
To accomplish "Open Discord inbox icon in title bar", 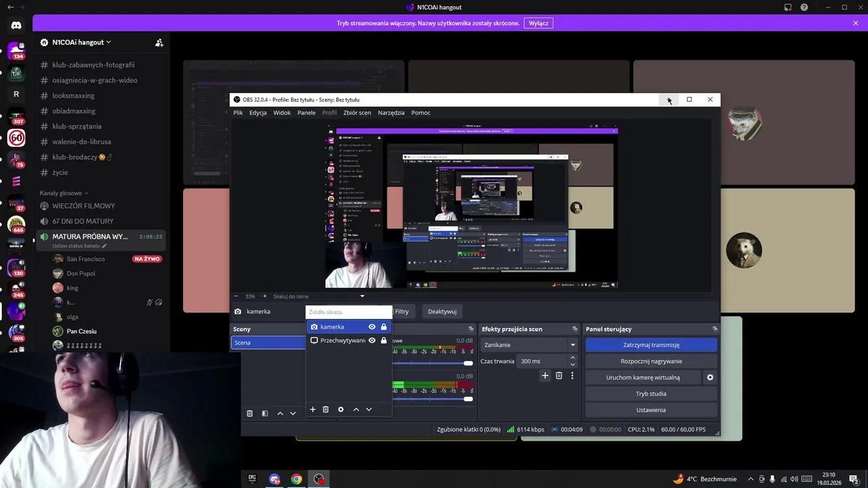I will click(788, 7).
